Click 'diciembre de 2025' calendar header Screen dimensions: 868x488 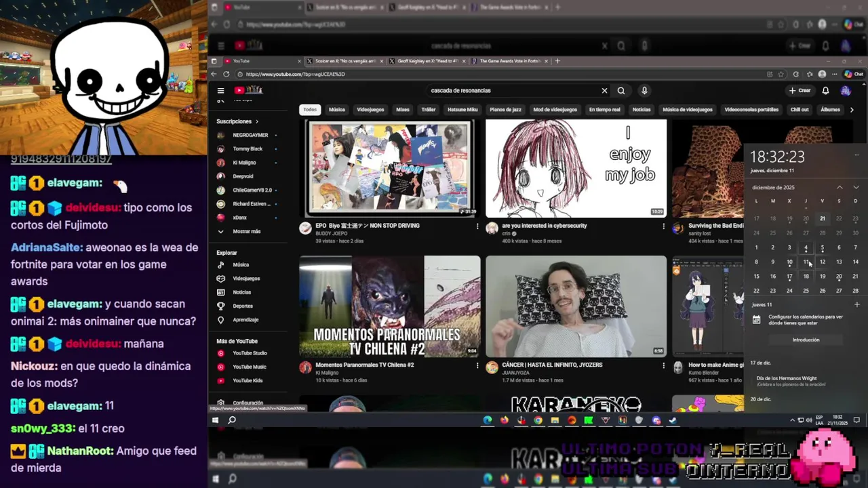pyautogui.click(x=773, y=187)
